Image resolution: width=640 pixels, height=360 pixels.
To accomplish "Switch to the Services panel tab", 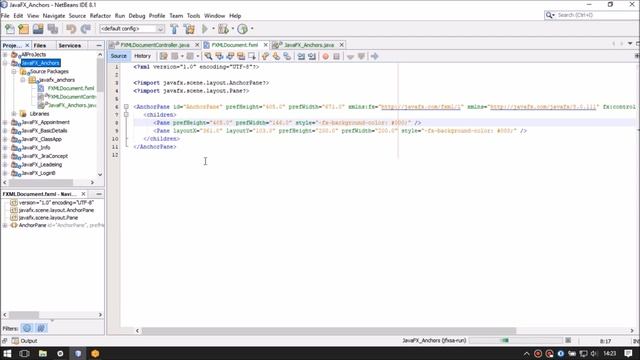I will click(x=69, y=45).
